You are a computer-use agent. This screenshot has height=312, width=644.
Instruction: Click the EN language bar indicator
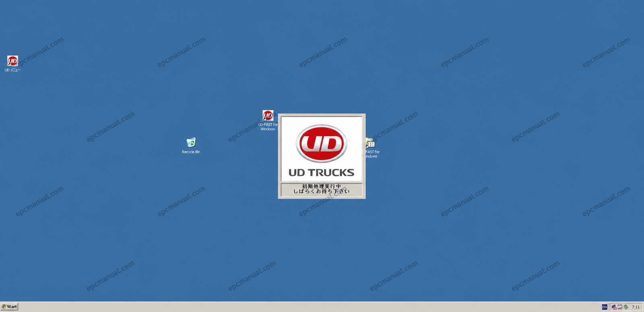[x=604, y=307]
